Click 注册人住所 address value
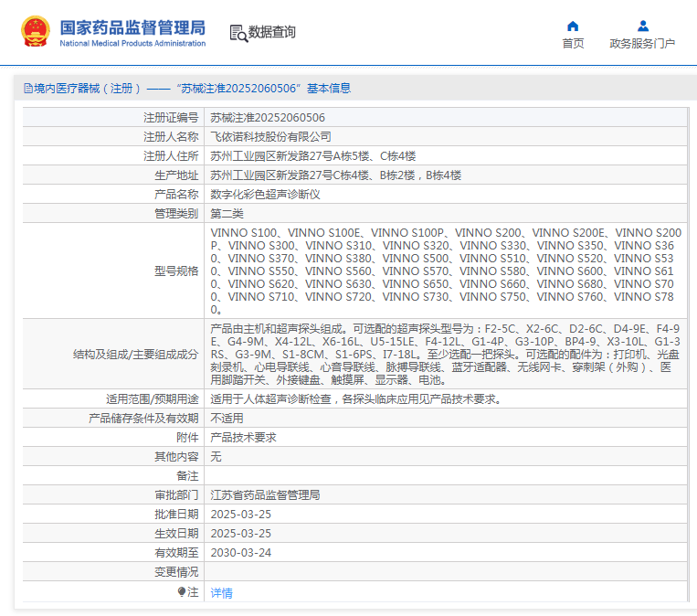Screen dimensions: 697x616 click(x=313, y=156)
